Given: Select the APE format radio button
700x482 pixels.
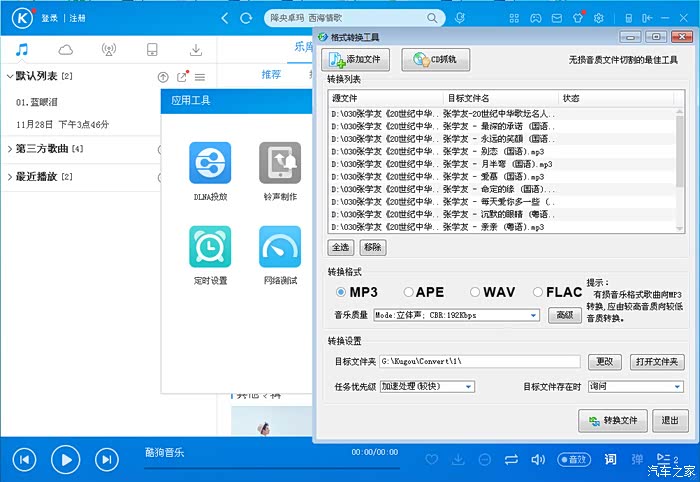Looking at the screenshot, I should [x=408, y=292].
